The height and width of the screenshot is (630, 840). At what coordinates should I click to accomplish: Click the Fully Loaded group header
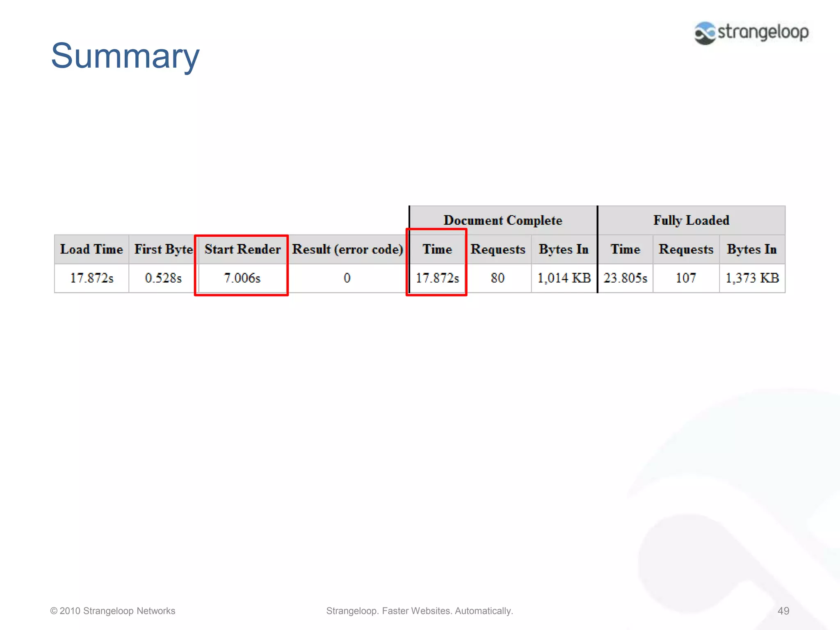[x=691, y=221]
